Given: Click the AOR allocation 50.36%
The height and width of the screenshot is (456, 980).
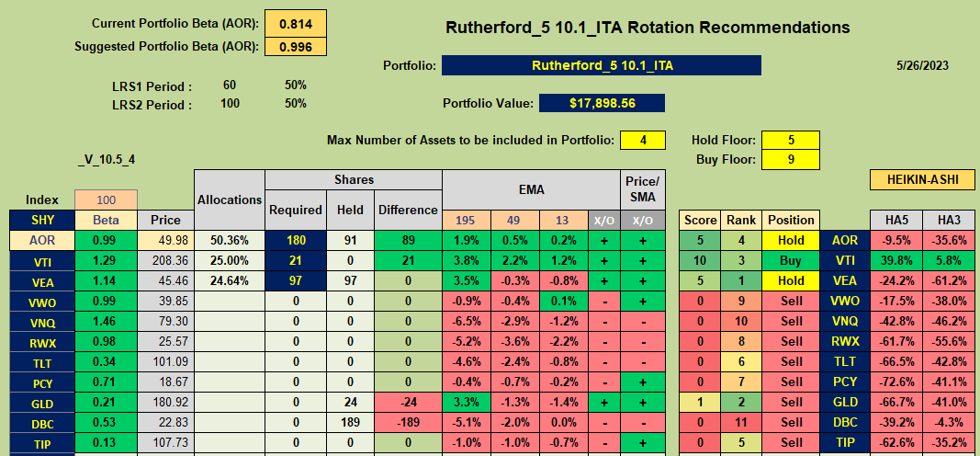Looking at the screenshot, I should point(230,240).
